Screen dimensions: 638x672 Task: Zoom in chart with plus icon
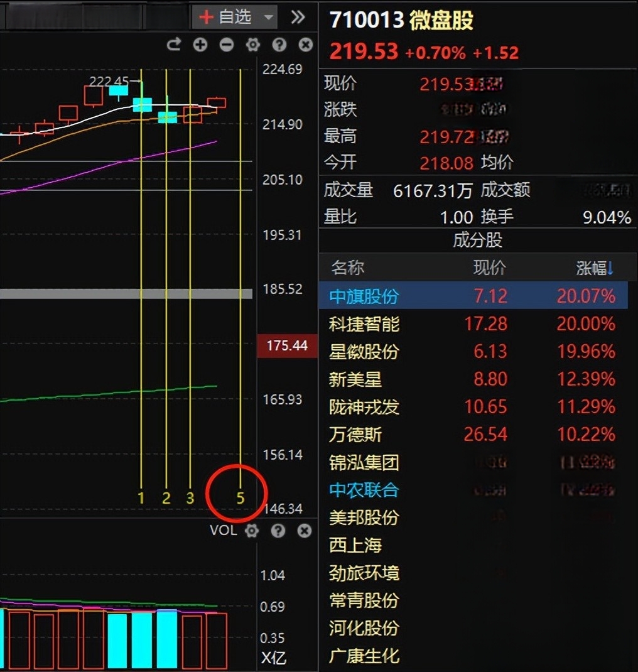(200, 45)
